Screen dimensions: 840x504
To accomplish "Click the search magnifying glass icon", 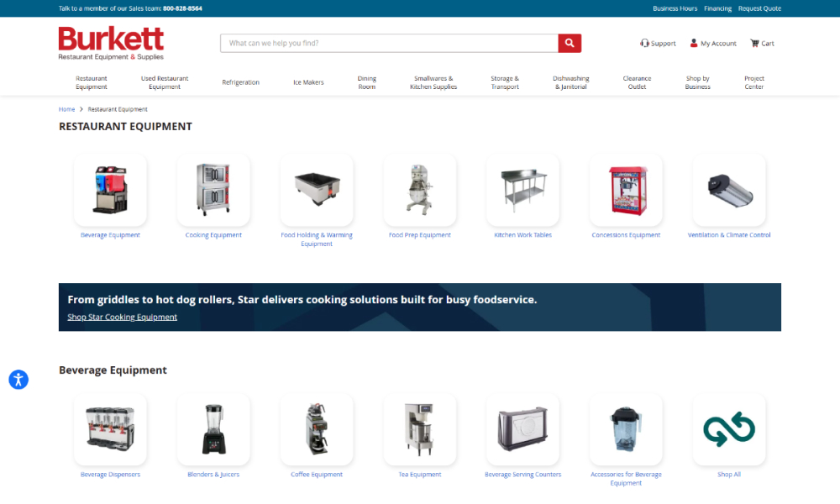I will [570, 43].
